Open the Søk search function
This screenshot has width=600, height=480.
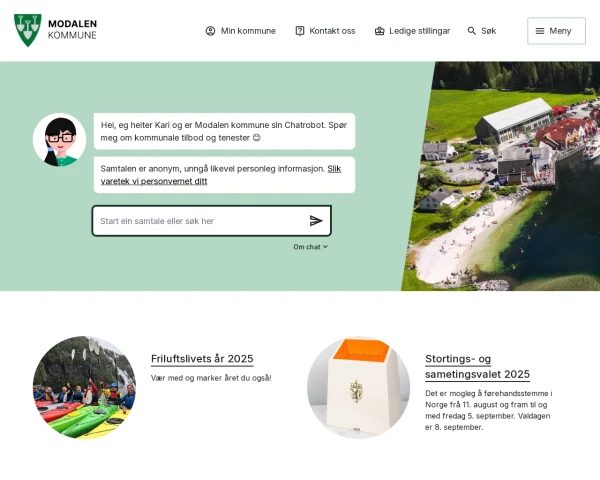coord(482,31)
